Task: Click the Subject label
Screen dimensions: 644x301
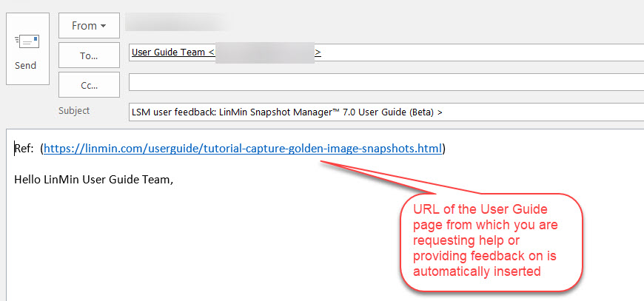Action: coord(74,110)
